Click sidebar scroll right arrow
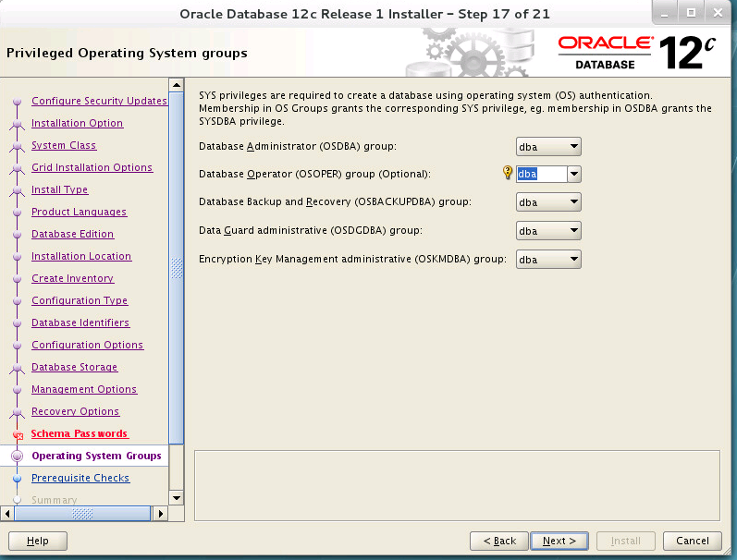This screenshot has height=560, width=737. tap(160, 514)
